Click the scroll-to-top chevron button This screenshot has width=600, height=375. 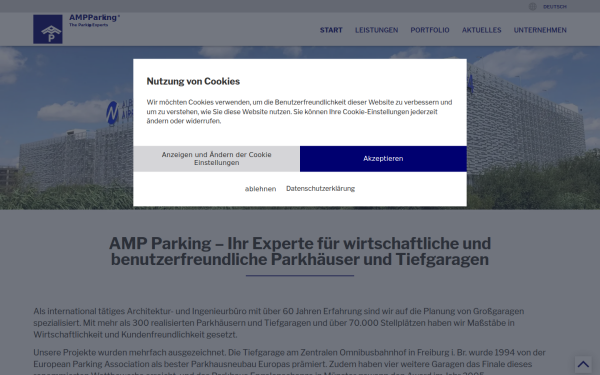coord(583,364)
